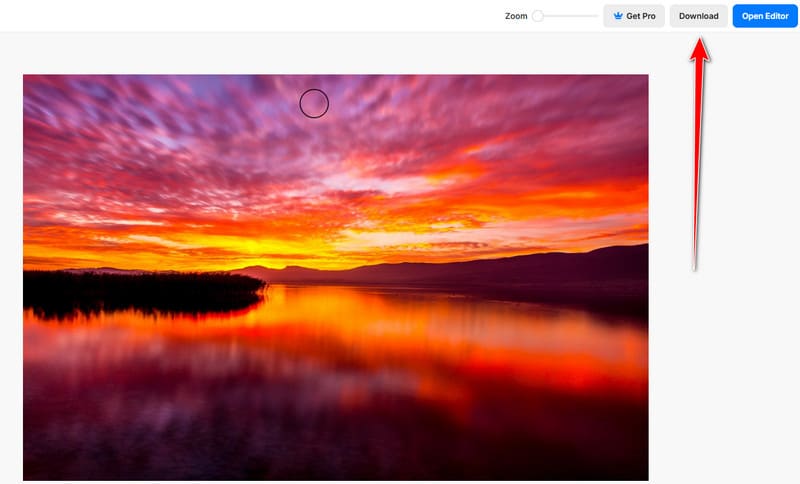Screen dimensions: 800x484
Task: Click the Get Pro button label
Action: (641, 16)
